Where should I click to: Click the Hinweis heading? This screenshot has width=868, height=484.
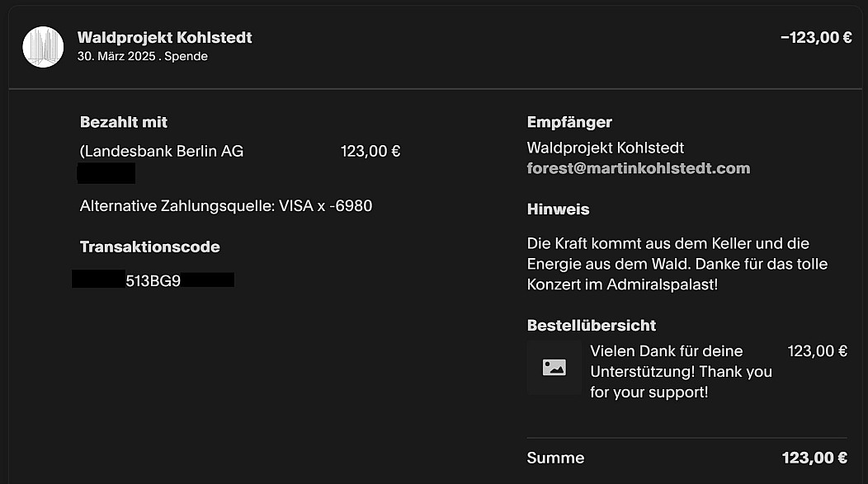tap(558, 209)
